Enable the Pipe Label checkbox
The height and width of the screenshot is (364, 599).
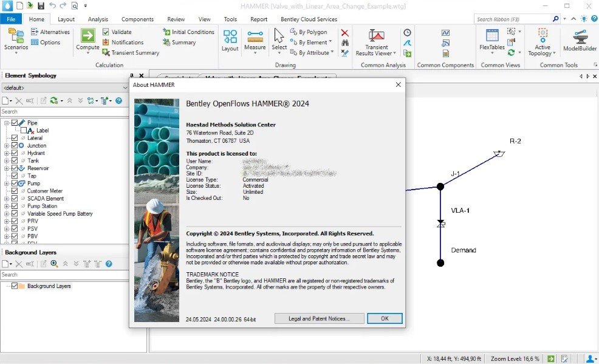point(23,130)
